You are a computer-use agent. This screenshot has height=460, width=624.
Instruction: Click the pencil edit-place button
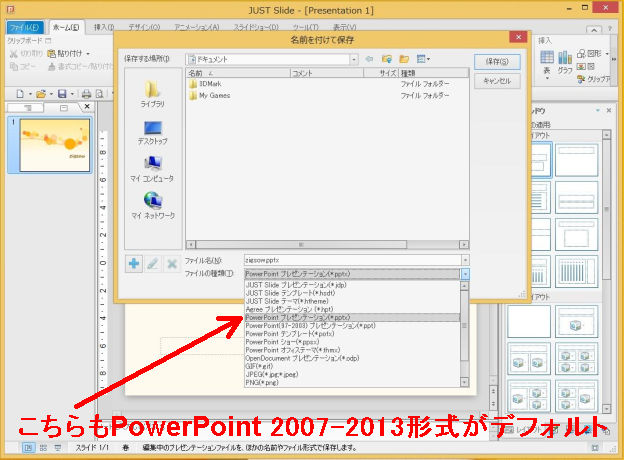click(153, 263)
